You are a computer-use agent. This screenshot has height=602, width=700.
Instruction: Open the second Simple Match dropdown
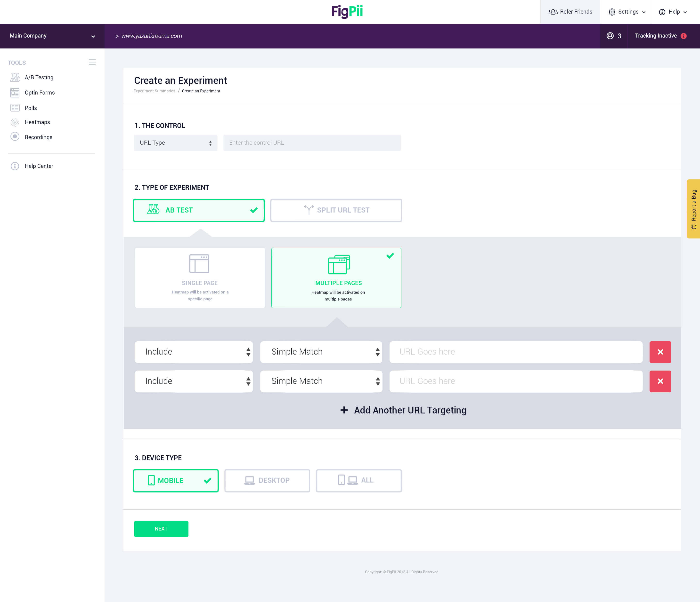321,381
